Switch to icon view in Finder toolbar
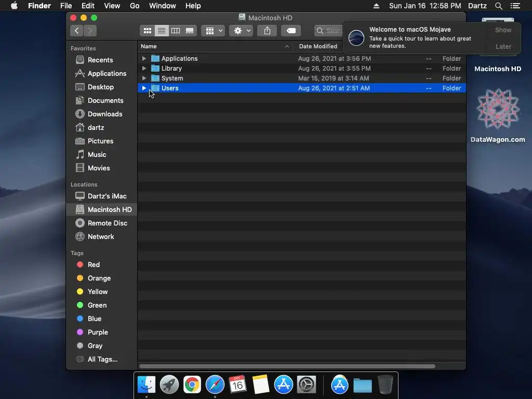 point(147,31)
